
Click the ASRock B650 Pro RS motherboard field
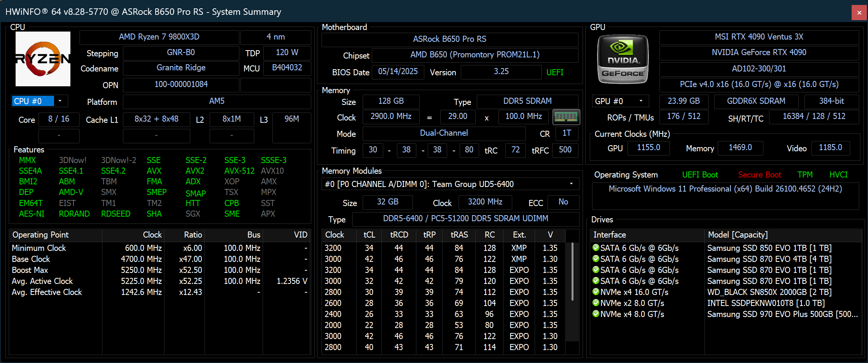click(x=450, y=39)
